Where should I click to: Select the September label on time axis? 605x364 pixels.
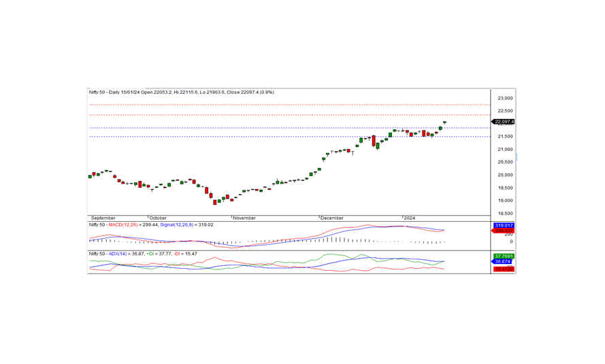pyautogui.click(x=103, y=218)
